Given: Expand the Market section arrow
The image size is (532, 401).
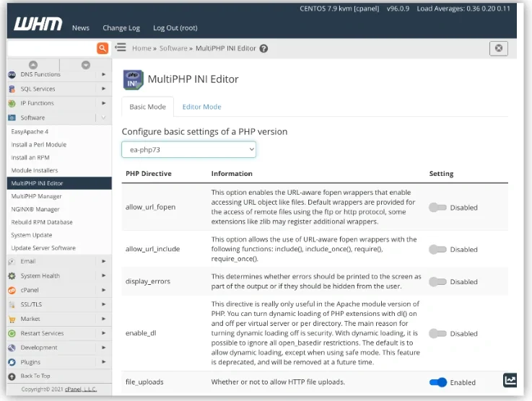Looking at the screenshot, I should (x=103, y=319).
